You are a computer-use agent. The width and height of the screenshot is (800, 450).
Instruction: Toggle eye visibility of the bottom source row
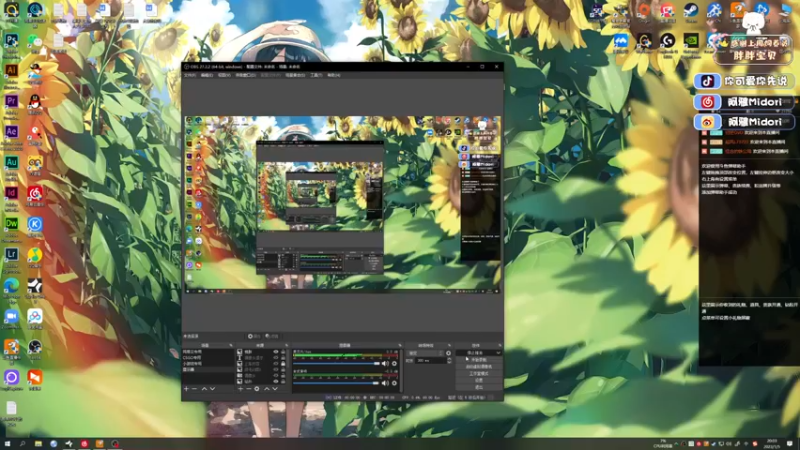tap(276, 382)
